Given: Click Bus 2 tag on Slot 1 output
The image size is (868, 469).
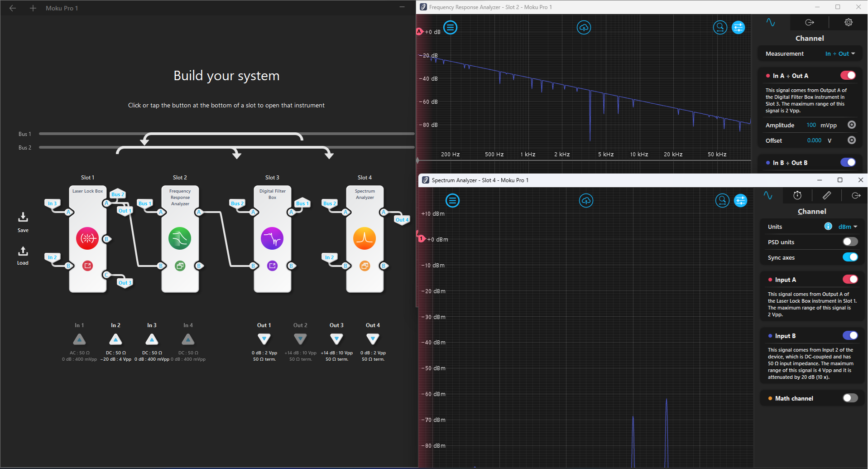Looking at the screenshot, I should point(118,194).
